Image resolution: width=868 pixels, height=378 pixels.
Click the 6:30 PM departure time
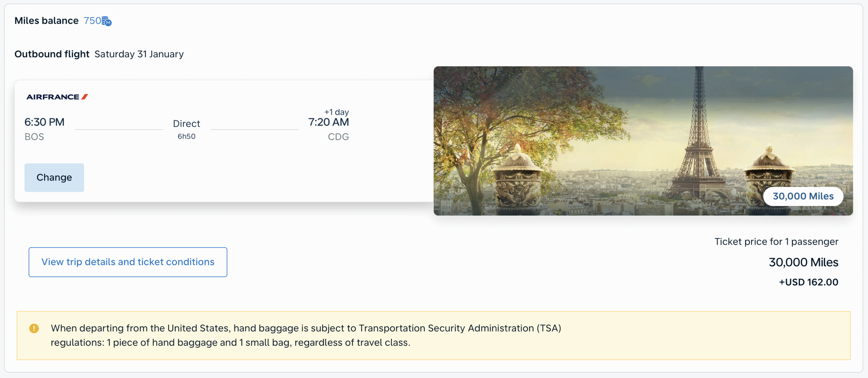pyautogui.click(x=44, y=122)
